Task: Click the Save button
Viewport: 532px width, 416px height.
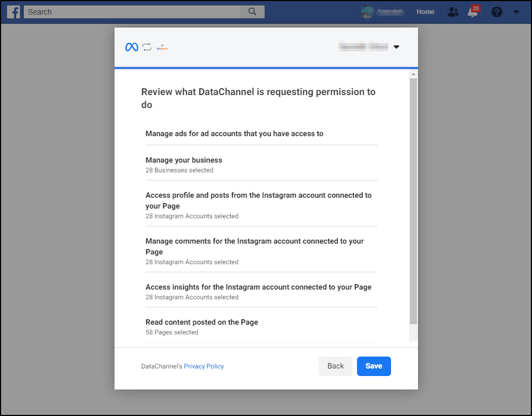Action: tap(374, 366)
